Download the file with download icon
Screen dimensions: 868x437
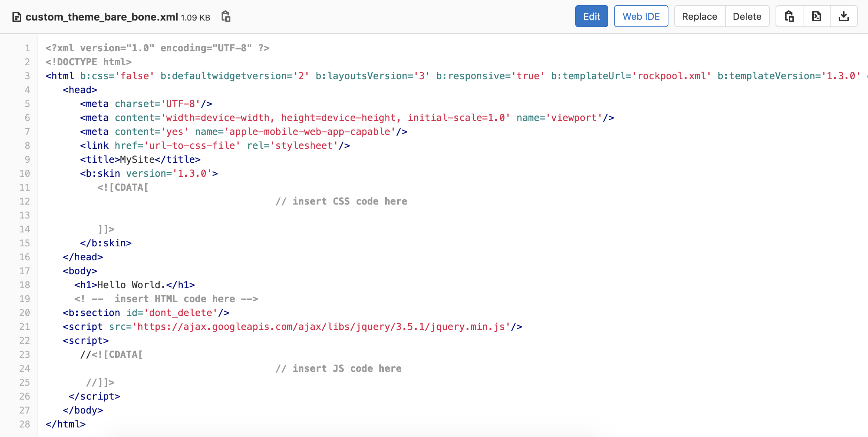click(844, 16)
